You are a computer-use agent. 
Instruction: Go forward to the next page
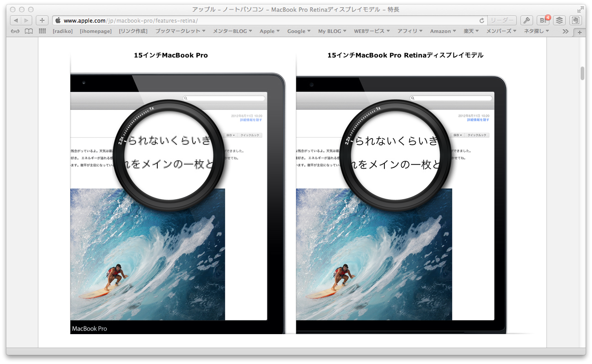click(27, 20)
